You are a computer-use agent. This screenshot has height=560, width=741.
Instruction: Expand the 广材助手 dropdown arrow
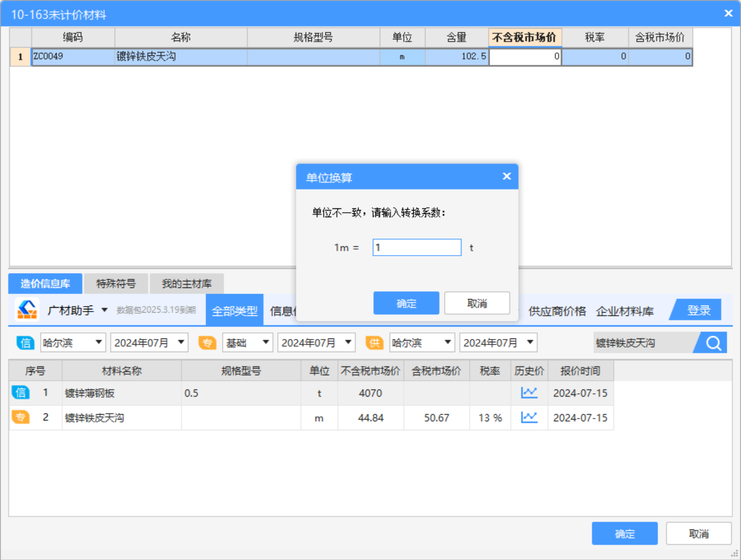coord(104,310)
